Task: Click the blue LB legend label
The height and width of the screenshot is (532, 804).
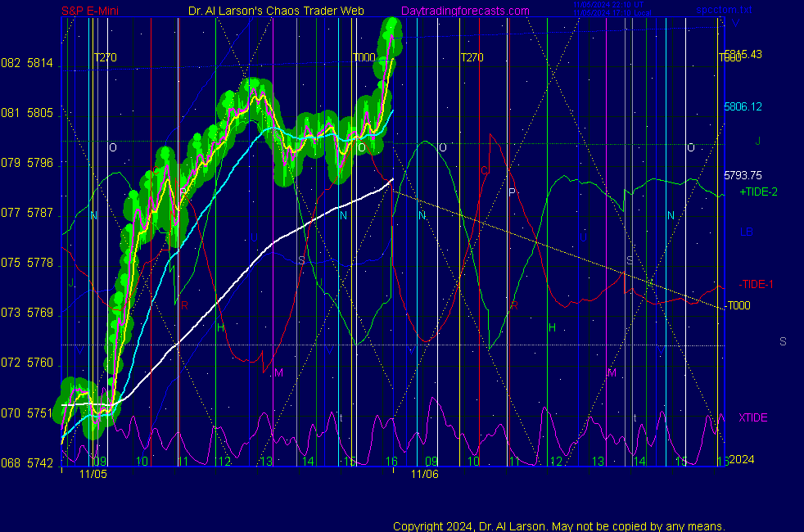Action: pos(747,232)
